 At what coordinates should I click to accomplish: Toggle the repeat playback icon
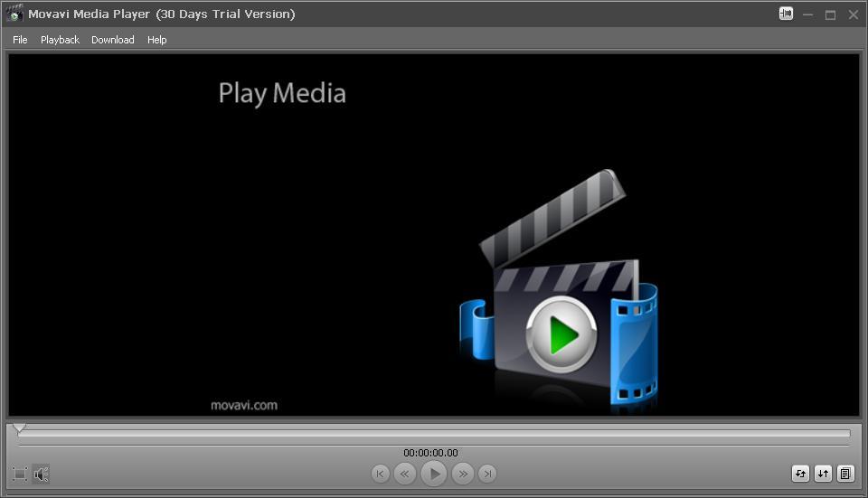click(800, 474)
